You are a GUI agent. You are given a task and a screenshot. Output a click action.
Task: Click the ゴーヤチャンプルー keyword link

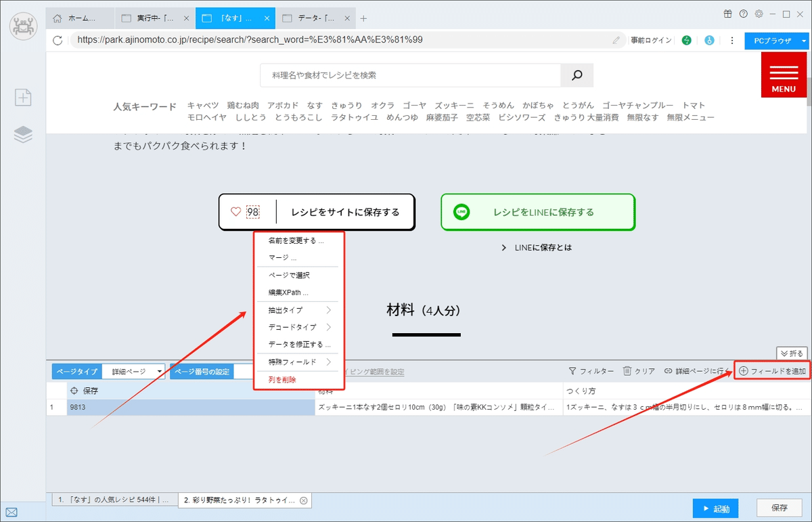[x=638, y=106]
